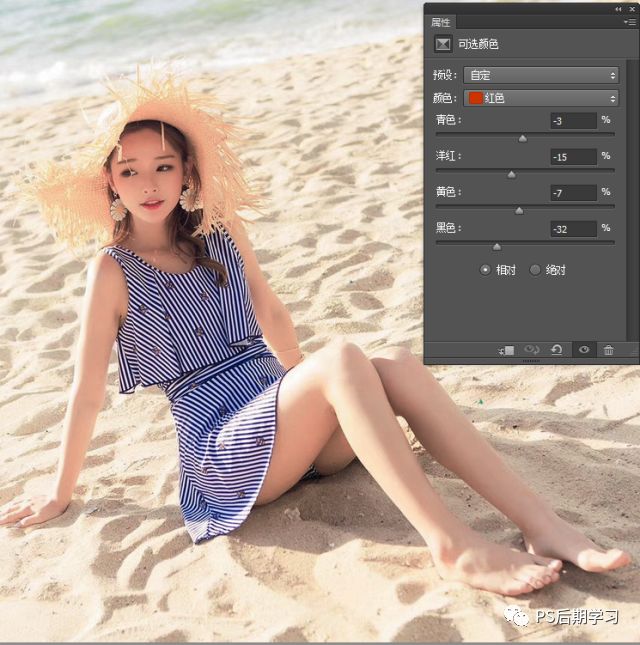Click the properties panel vertical scrollbar

[x=633, y=200]
